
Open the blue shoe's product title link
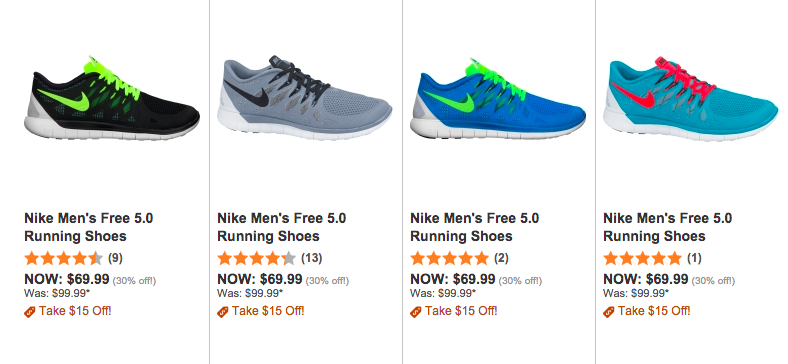[474, 227]
